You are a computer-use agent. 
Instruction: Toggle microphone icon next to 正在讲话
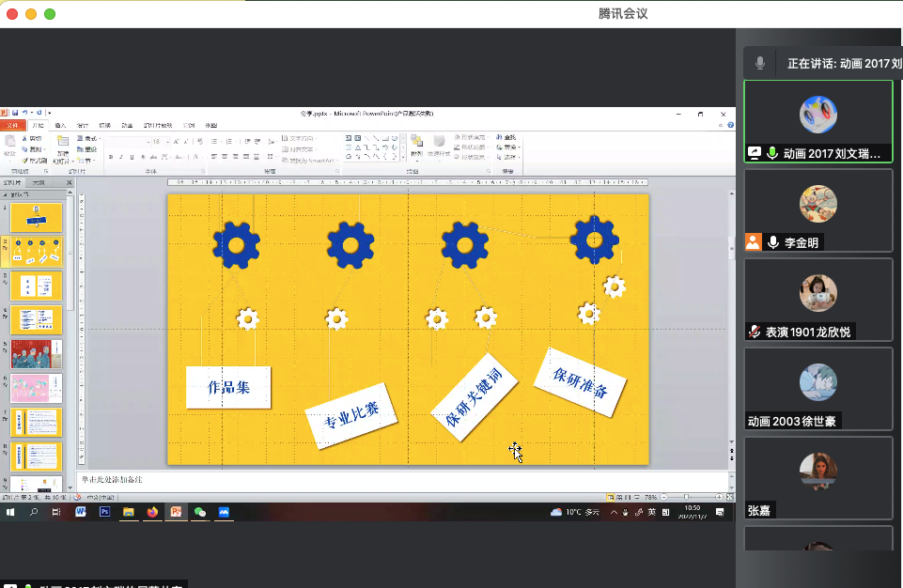pos(759,63)
